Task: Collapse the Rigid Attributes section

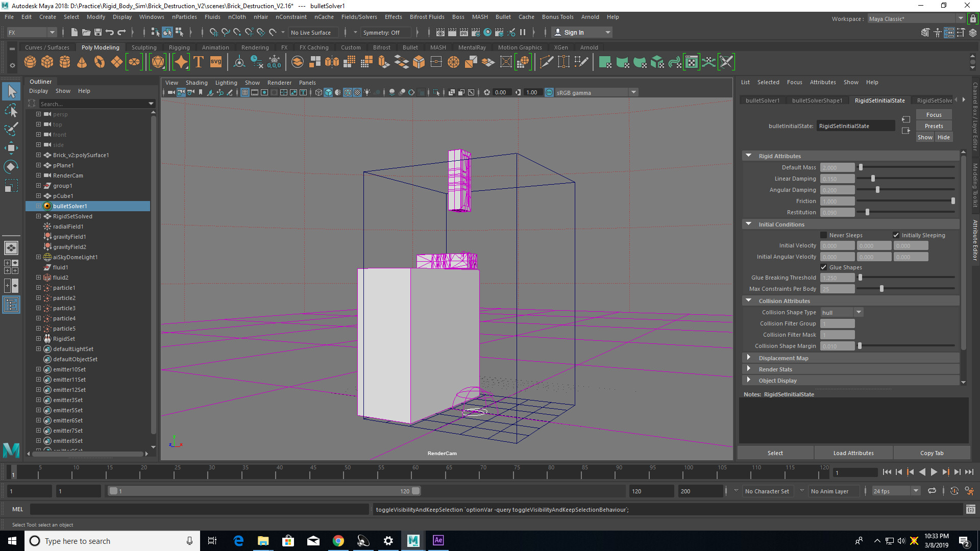Action: pyautogui.click(x=749, y=156)
